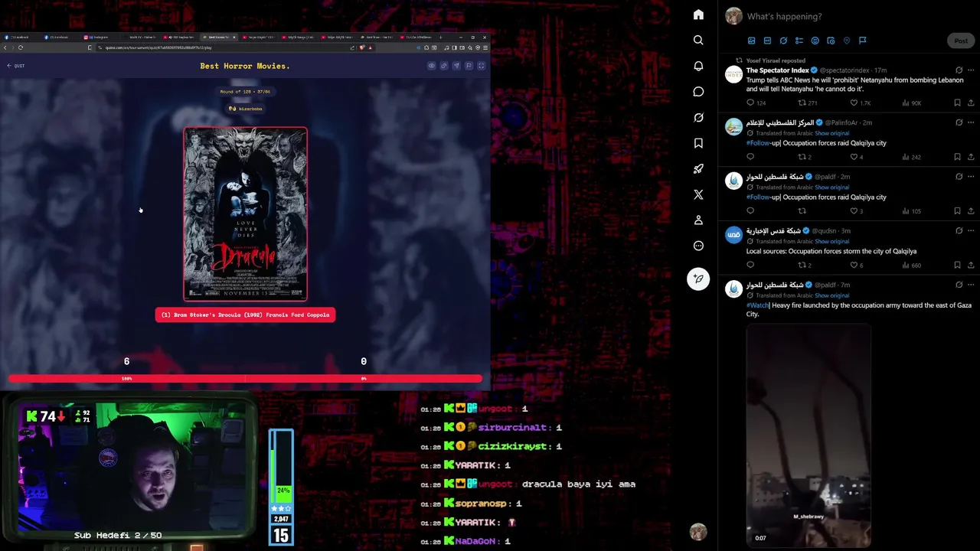Toggle the eye visibility icon in quiz header
The width and height of the screenshot is (980, 551).
pos(431,66)
